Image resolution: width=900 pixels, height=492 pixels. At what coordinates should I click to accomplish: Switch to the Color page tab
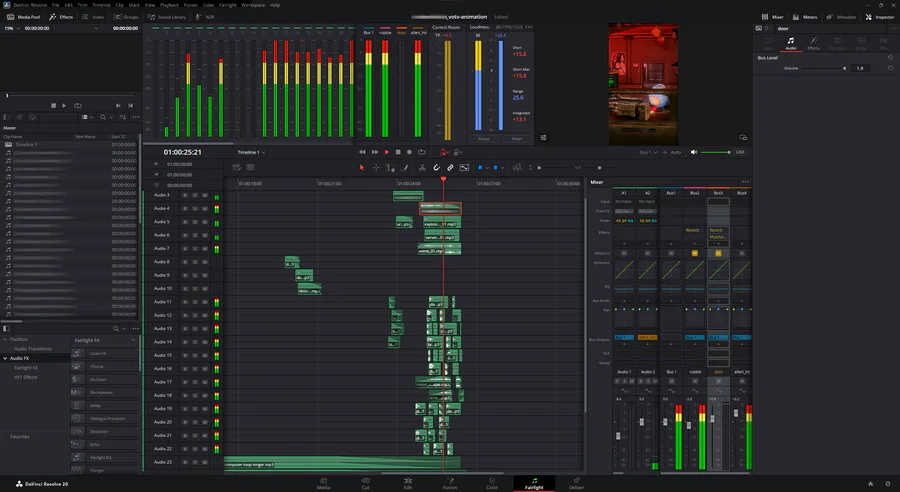point(492,483)
